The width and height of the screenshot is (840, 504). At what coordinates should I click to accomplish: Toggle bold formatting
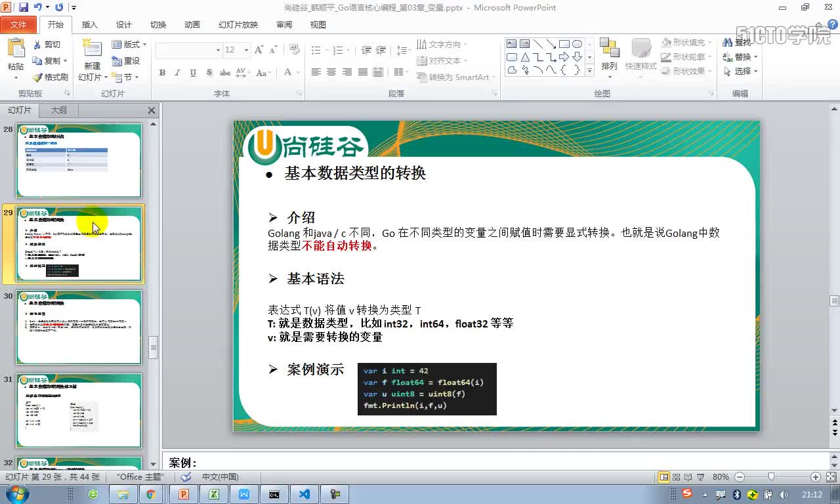(x=162, y=73)
